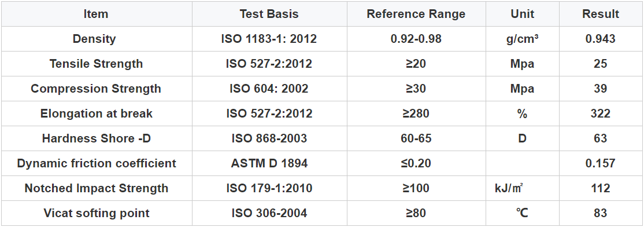
Task: Select the Notched Impact Strength cell
Action: coord(96,188)
